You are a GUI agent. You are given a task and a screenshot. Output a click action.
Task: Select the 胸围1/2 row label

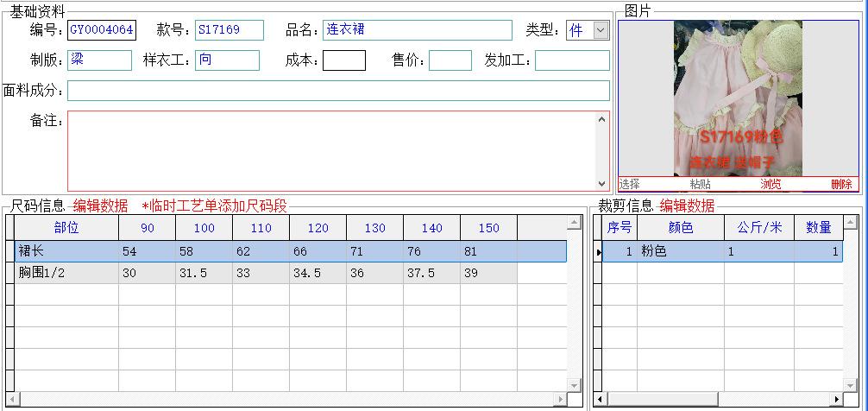(x=66, y=273)
